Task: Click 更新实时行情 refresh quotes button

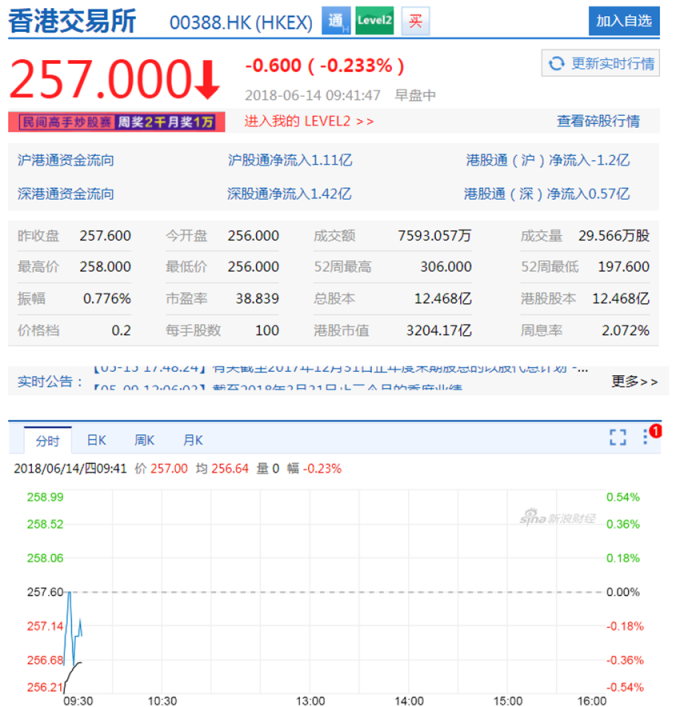Action: pos(600,63)
